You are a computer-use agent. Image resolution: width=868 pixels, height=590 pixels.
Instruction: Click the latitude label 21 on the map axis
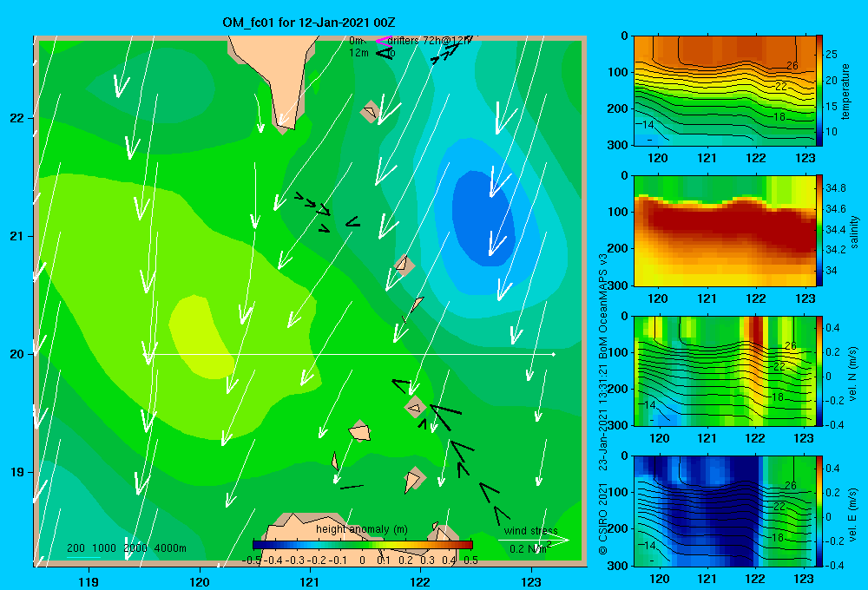pyautogui.click(x=16, y=236)
